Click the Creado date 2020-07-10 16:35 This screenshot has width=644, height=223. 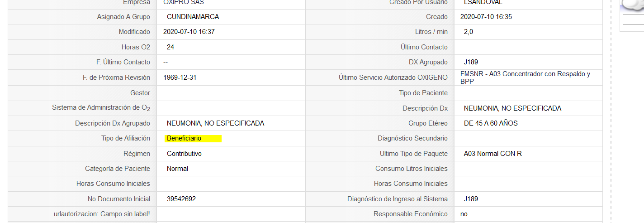click(486, 17)
